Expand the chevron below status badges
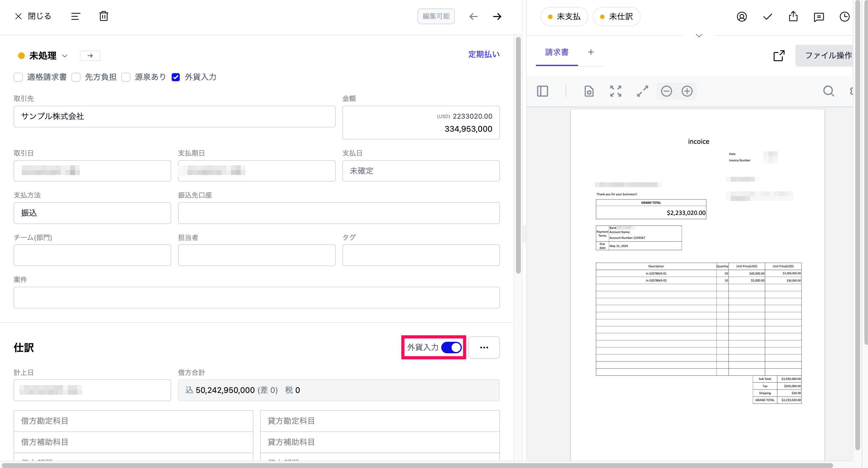868x468 pixels. click(x=699, y=35)
